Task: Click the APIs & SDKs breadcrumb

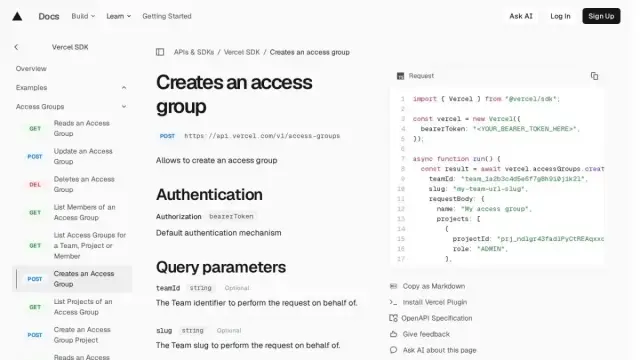Action: pos(194,52)
